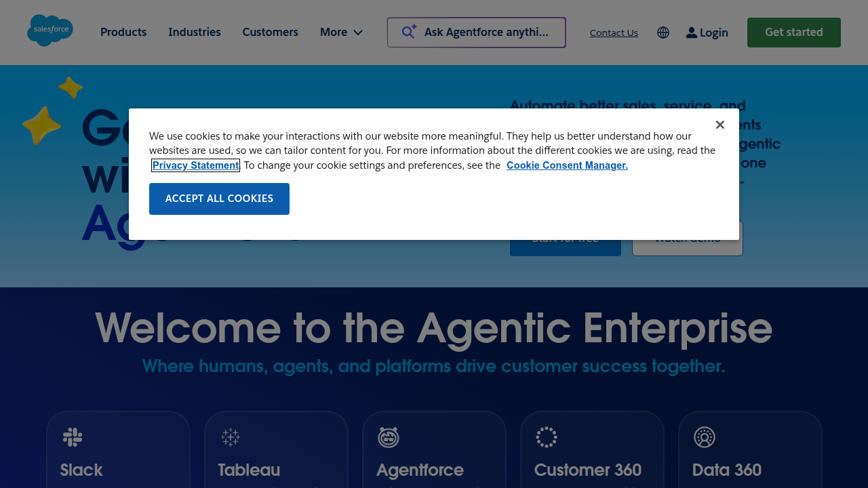
Task: Click the Get started button
Action: (794, 33)
